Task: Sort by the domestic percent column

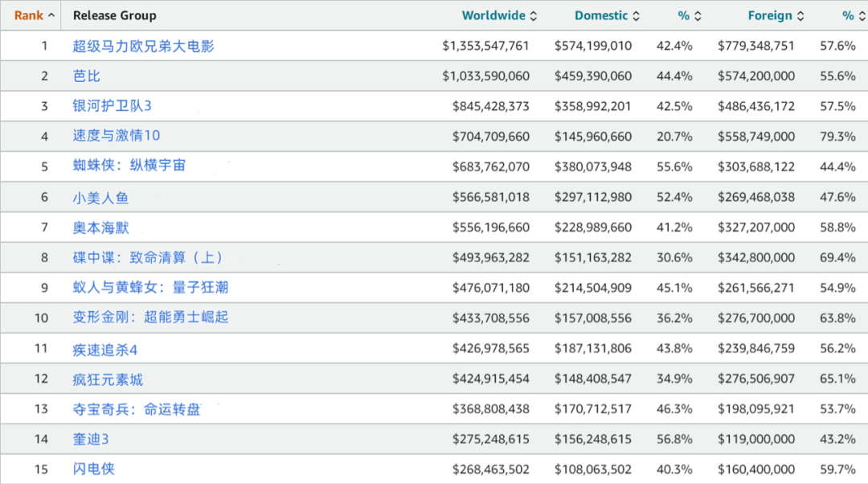Action: pyautogui.click(x=697, y=16)
